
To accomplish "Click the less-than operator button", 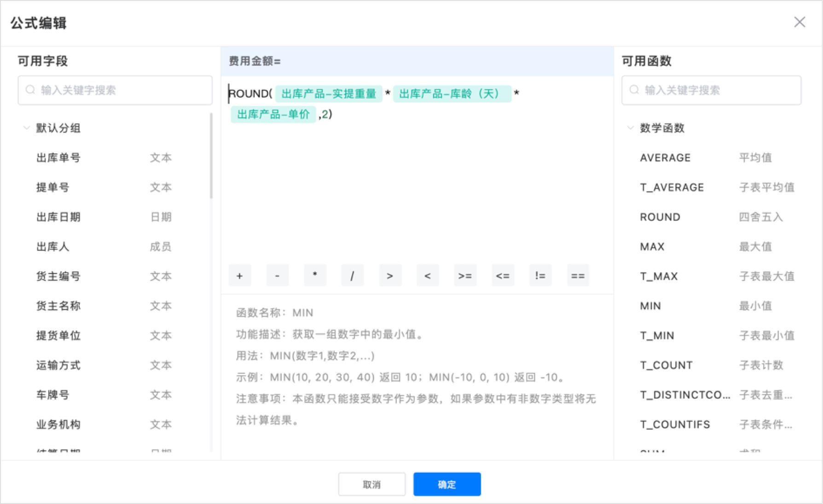I will coord(427,276).
